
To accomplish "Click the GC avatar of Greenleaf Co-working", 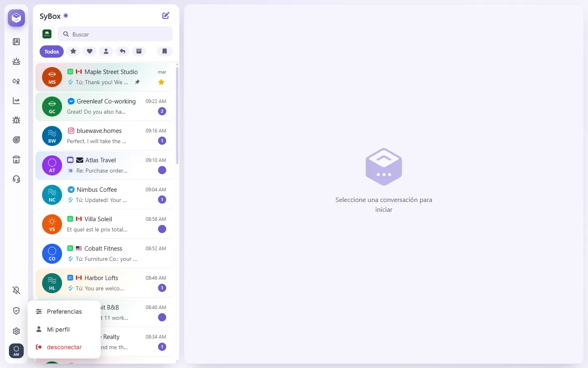I will [x=52, y=106].
